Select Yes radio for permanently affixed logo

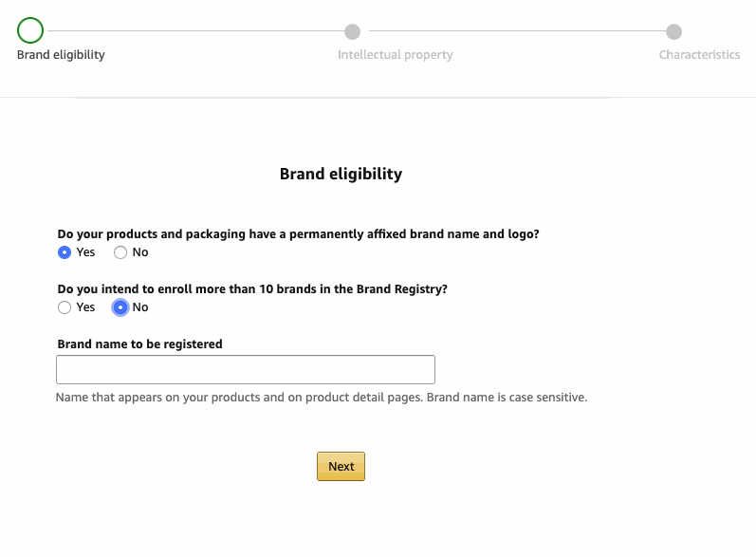[x=65, y=252]
